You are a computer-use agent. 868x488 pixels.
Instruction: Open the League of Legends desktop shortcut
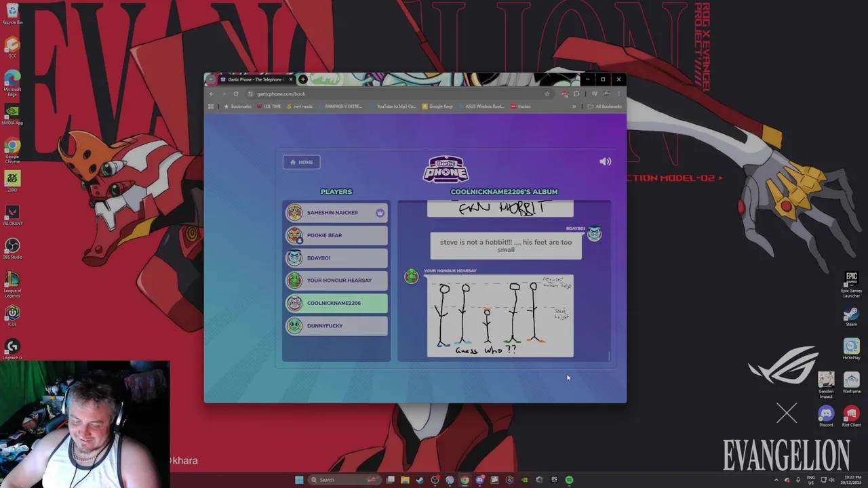coord(12,283)
